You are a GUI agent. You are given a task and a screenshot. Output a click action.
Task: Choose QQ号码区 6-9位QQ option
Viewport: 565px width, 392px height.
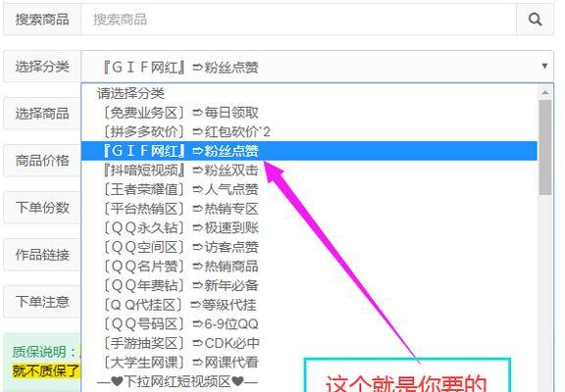(309, 324)
